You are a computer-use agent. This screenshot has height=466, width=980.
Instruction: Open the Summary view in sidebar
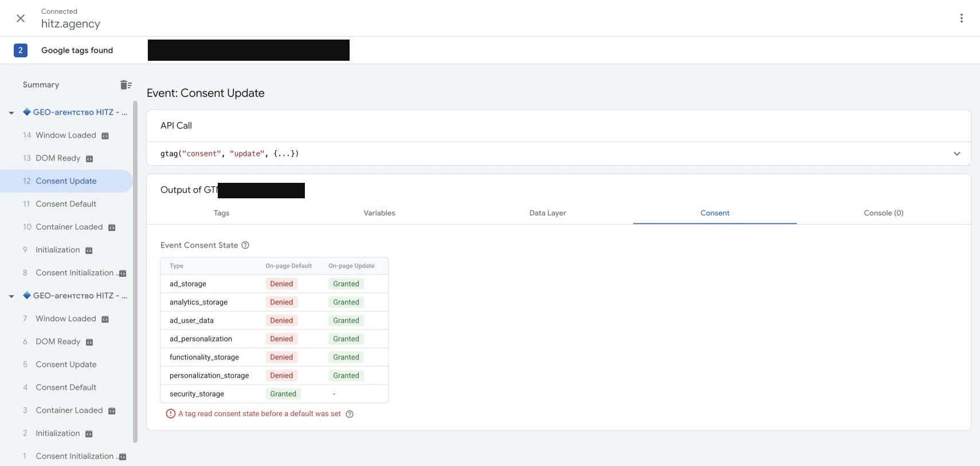[x=41, y=85]
